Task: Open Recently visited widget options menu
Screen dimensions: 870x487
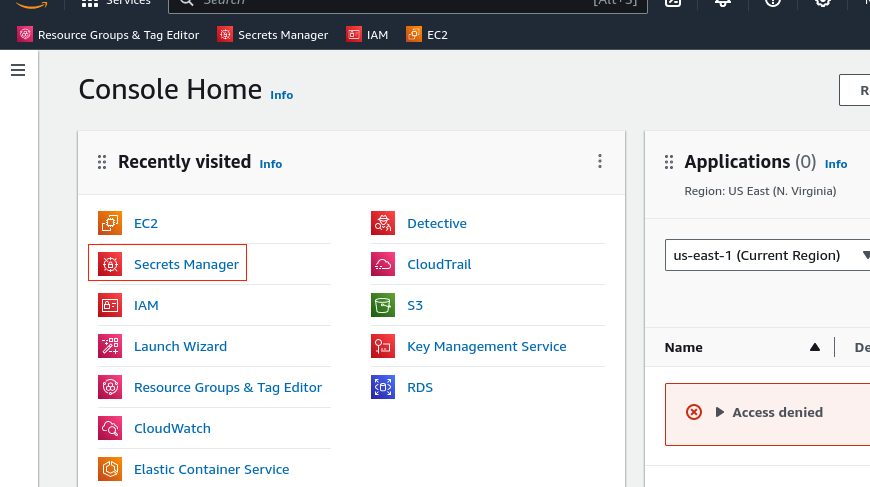Action: [600, 161]
